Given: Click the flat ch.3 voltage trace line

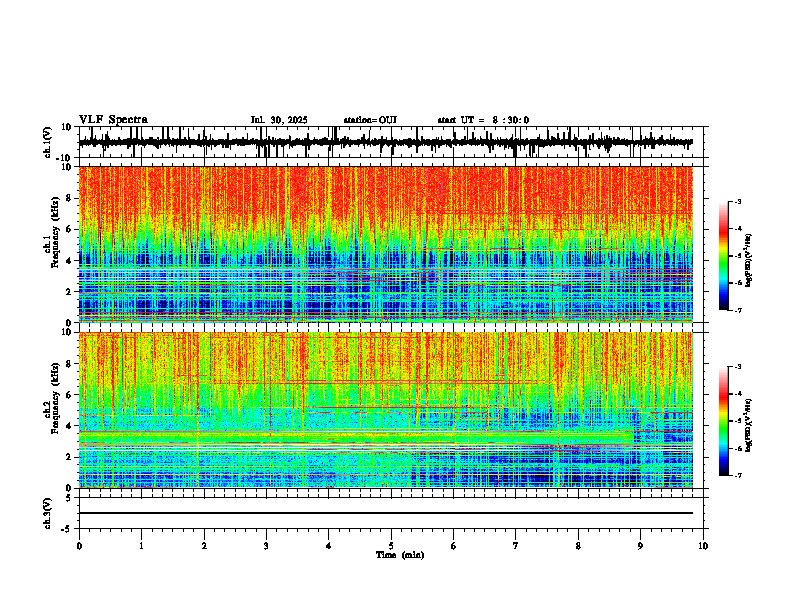Looking at the screenshot, I should [385, 513].
